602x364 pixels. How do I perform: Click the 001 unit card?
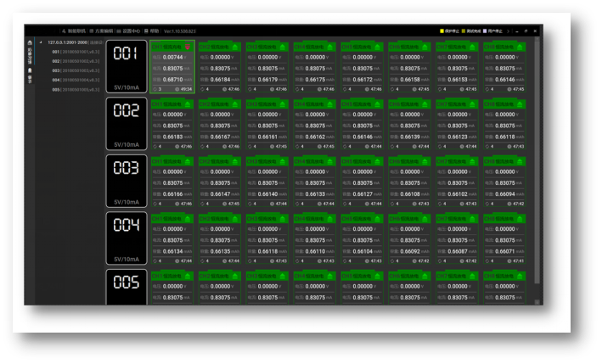pos(127,67)
